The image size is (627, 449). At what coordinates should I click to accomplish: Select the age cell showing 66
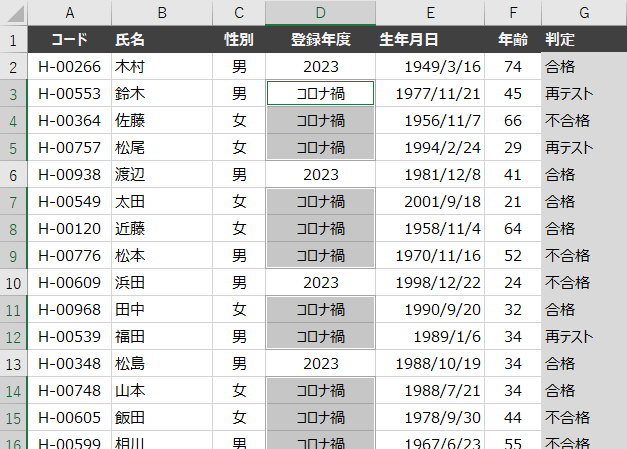tap(512, 121)
